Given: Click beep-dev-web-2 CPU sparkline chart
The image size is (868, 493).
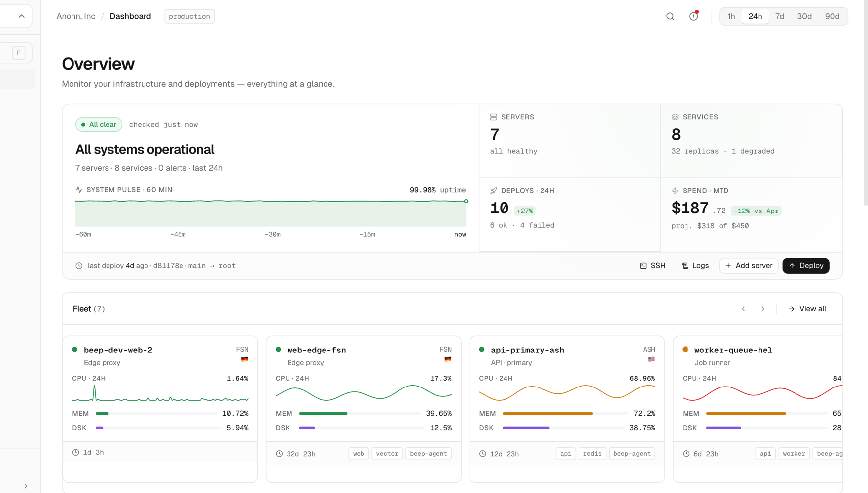Looking at the screenshot, I should tap(160, 393).
